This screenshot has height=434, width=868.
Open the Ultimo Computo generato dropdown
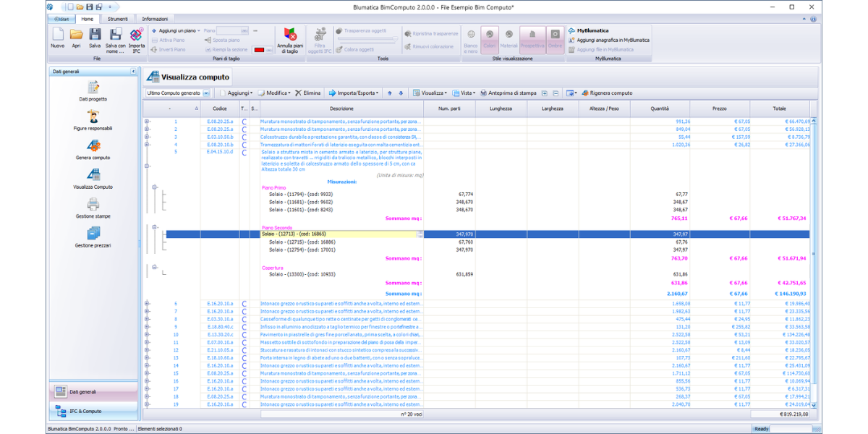pos(206,93)
